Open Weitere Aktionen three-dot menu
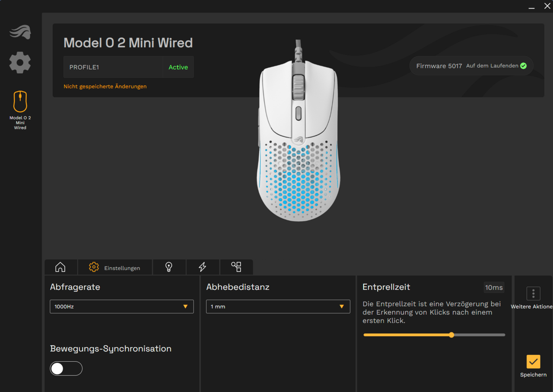 pyautogui.click(x=534, y=294)
